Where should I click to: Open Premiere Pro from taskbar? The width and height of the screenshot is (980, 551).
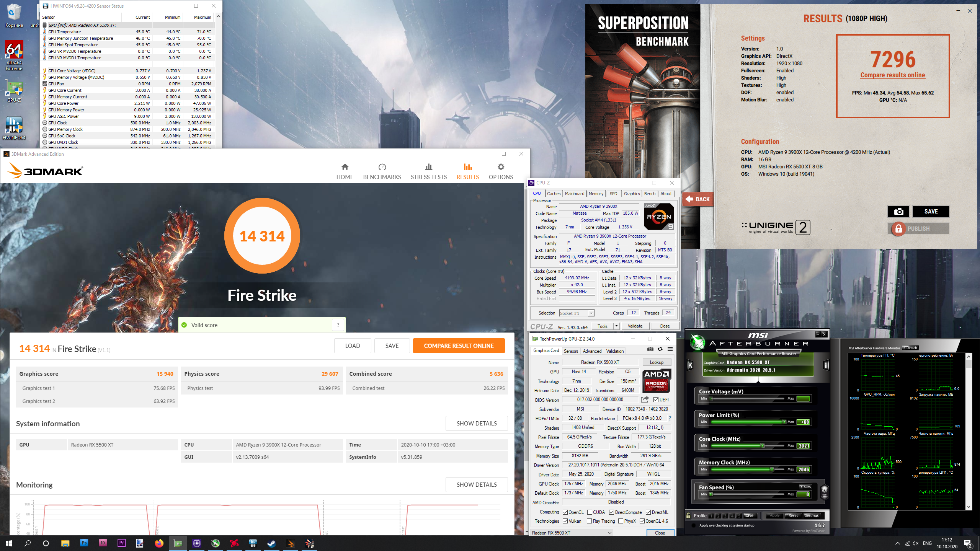point(121,543)
